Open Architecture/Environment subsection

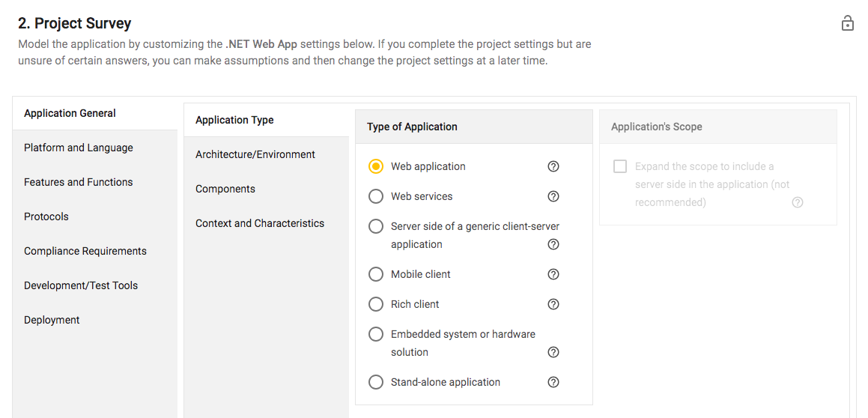[255, 154]
